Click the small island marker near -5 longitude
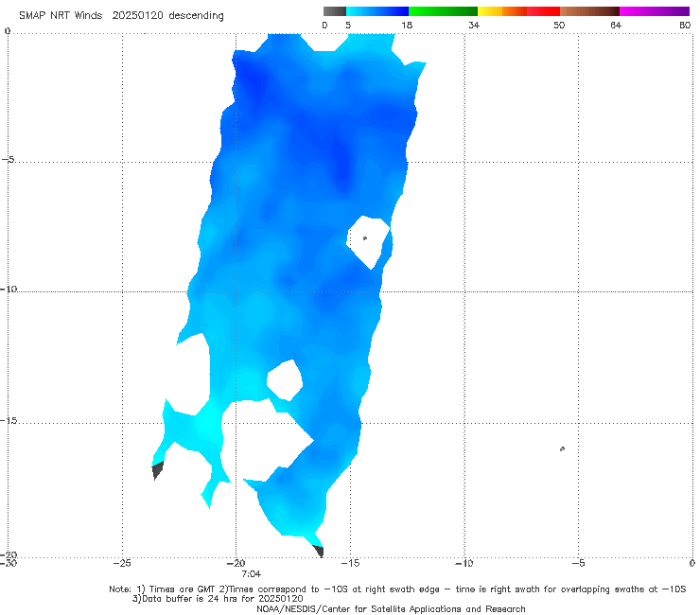This screenshot has height=615, width=700. tap(562, 448)
